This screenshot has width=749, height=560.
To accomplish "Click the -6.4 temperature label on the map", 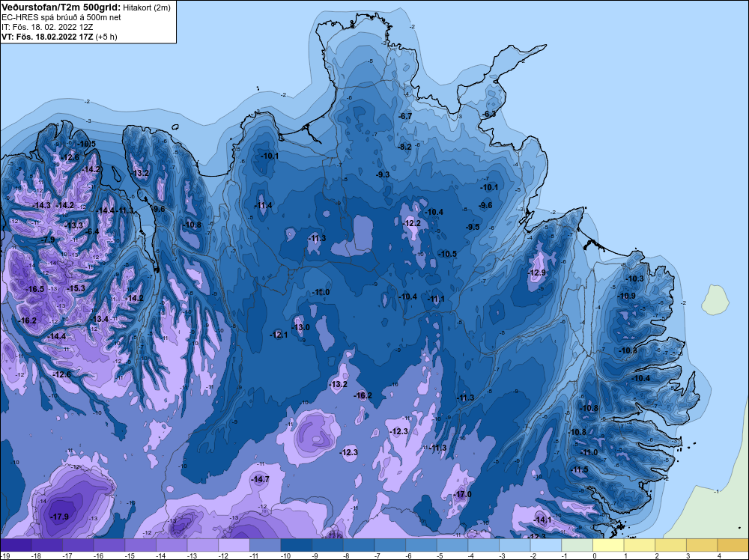I will tap(91, 231).
